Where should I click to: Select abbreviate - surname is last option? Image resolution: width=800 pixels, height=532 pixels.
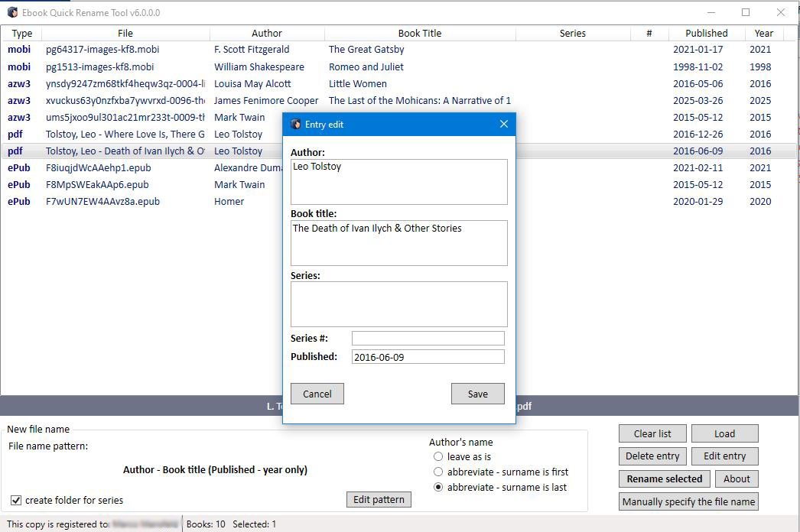tap(439, 487)
